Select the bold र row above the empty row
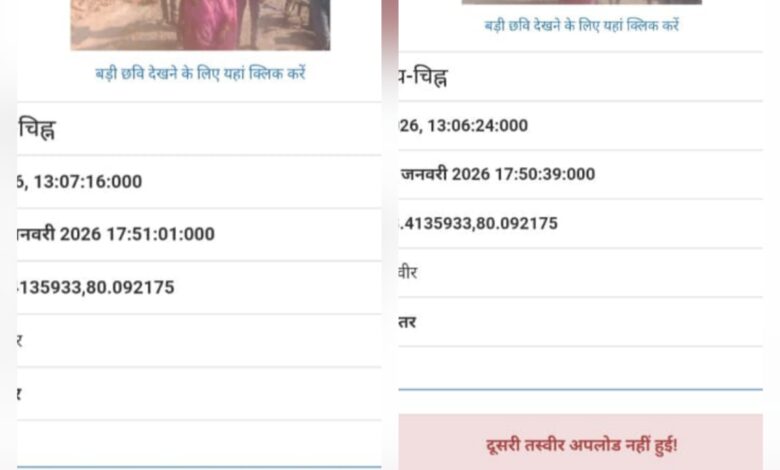 199,394
